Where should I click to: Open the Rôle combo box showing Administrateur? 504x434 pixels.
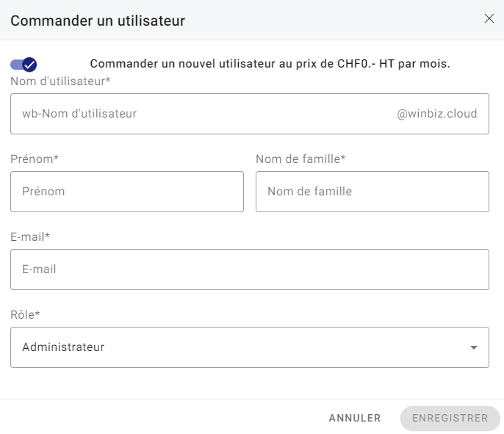pos(250,347)
